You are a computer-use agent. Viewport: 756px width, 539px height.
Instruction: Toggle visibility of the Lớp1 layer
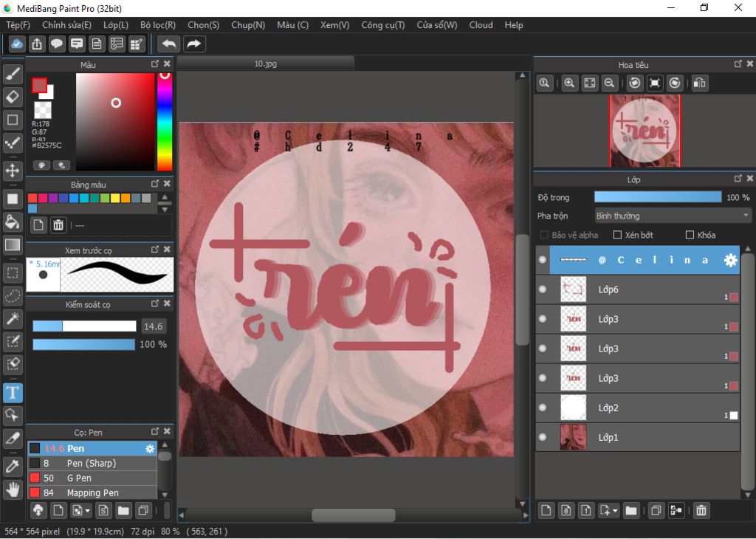(543, 437)
